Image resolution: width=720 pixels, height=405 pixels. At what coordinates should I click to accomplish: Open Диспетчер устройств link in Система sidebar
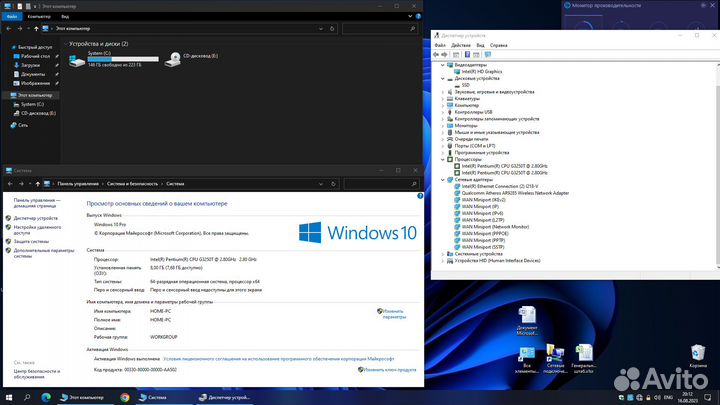(x=36, y=219)
